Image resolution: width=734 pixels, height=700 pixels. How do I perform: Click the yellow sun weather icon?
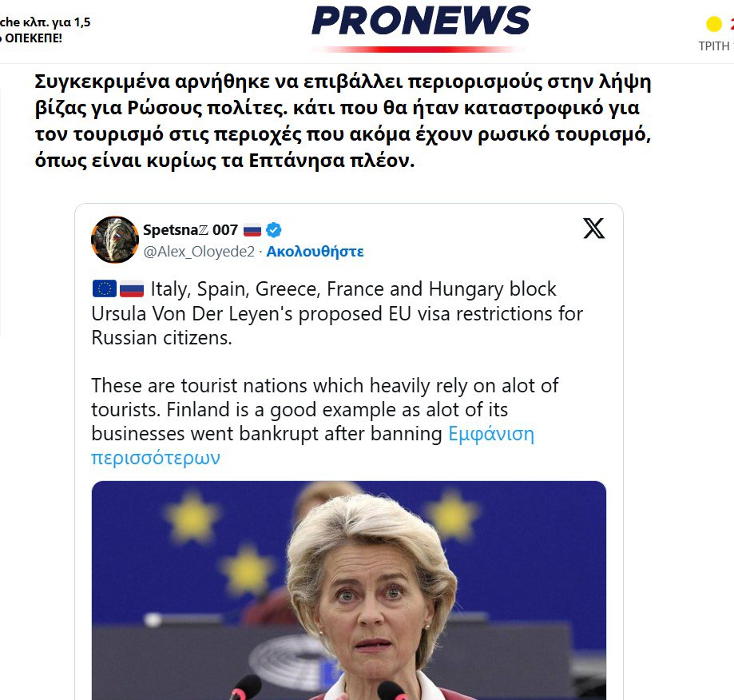[714, 24]
